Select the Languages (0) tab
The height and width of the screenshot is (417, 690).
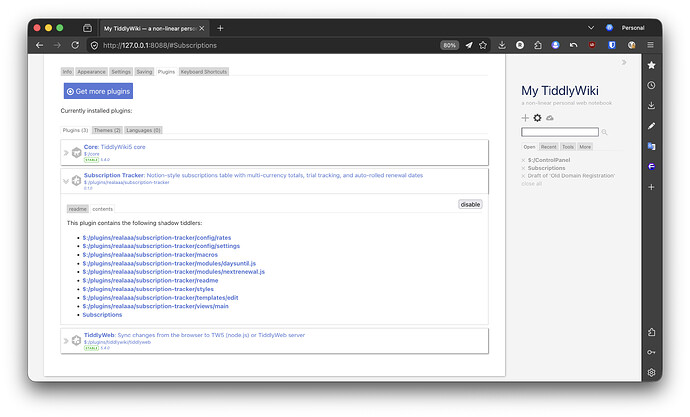point(143,130)
